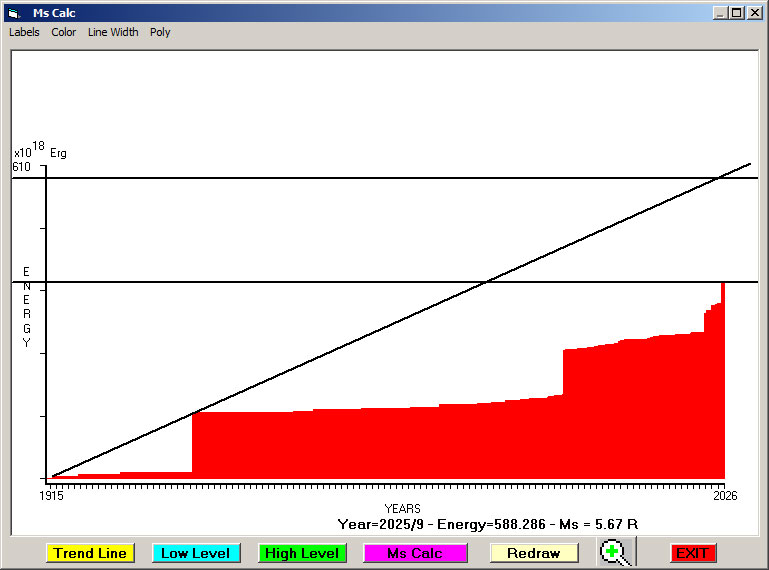
Task: Open the Poly menu
Action: pyautogui.click(x=160, y=32)
